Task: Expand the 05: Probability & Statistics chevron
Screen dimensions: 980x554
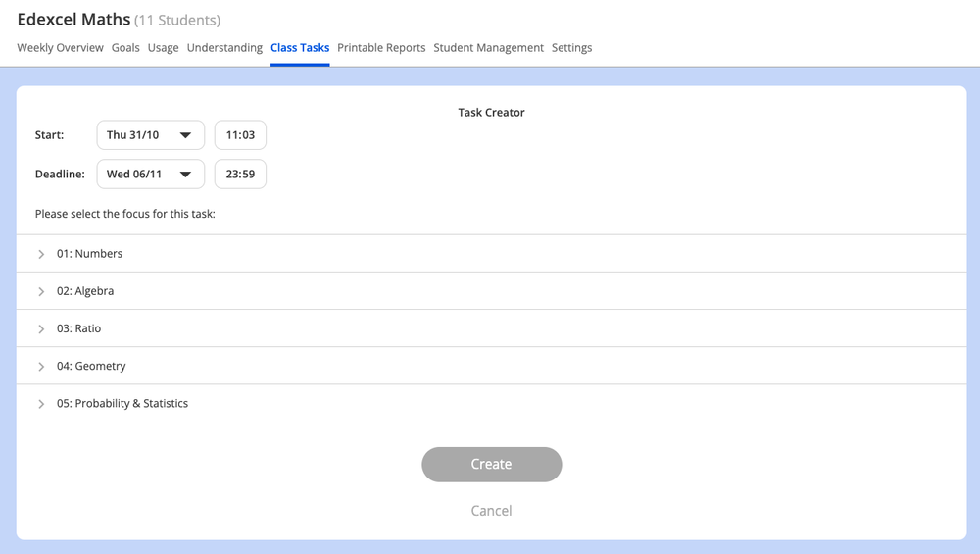Action: (x=41, y=404)
